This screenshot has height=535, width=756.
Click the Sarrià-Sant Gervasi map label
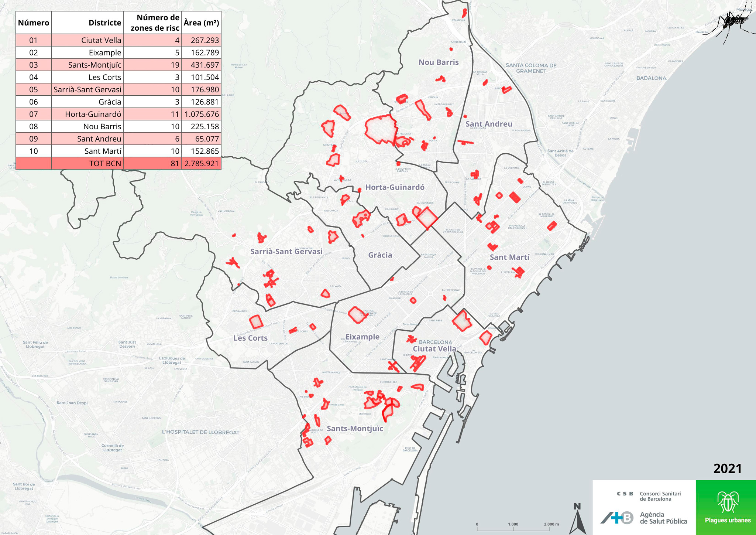[286, 252]
